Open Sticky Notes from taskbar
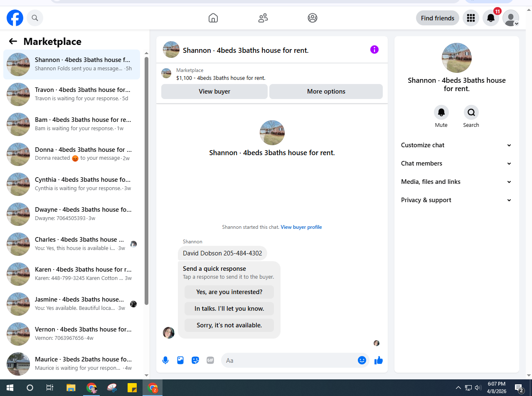The height and width of the screenshot is (396, 532). 132,388
